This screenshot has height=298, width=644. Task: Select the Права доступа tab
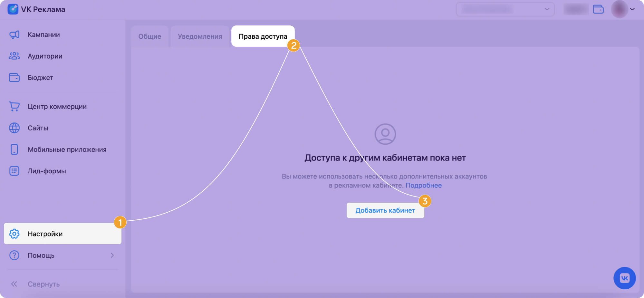click(x=263, y=36)
